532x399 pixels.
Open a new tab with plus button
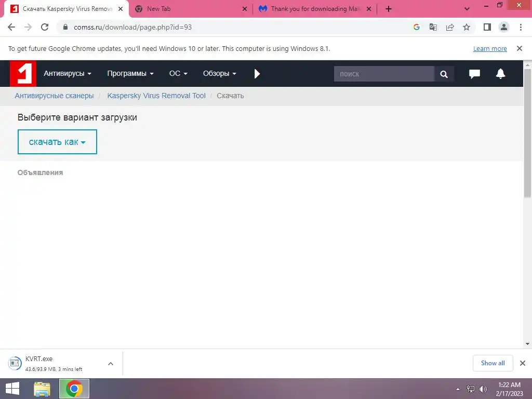coord(389,9)
